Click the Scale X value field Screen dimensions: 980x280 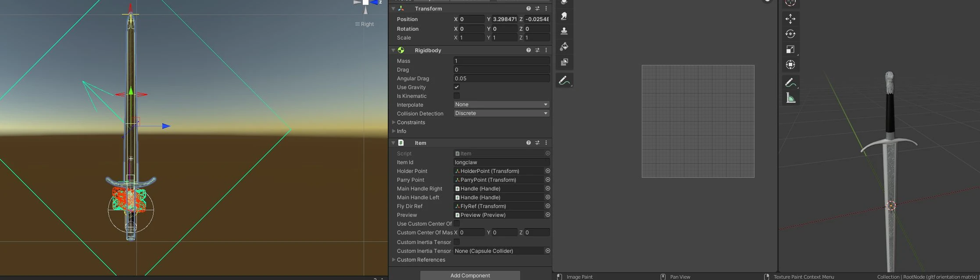472,37
